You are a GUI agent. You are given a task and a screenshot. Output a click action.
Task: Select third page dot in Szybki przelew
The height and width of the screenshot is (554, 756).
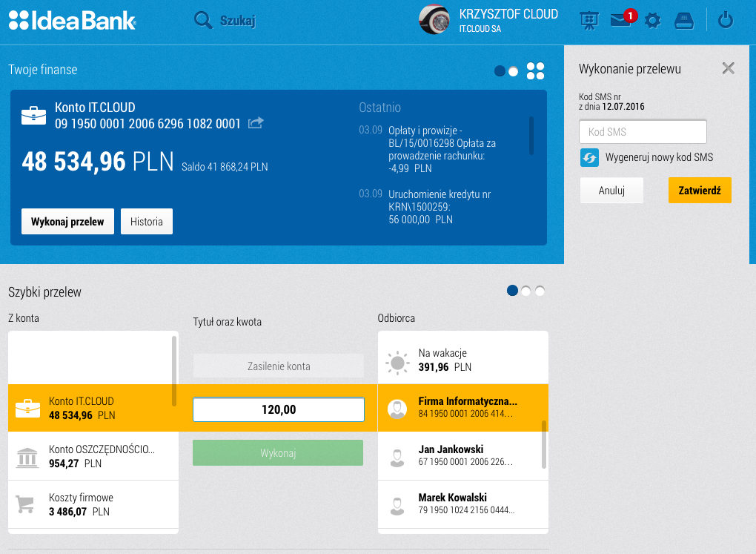540,291
